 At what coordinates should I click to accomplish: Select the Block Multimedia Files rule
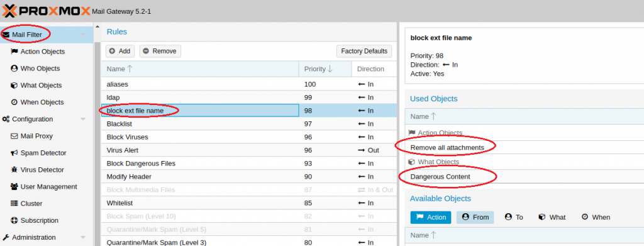pos(249,189)
